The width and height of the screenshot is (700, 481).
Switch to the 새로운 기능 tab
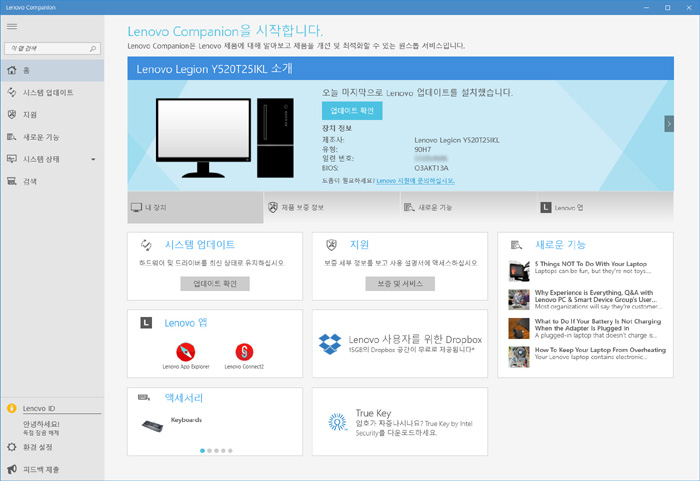[469, 208]
